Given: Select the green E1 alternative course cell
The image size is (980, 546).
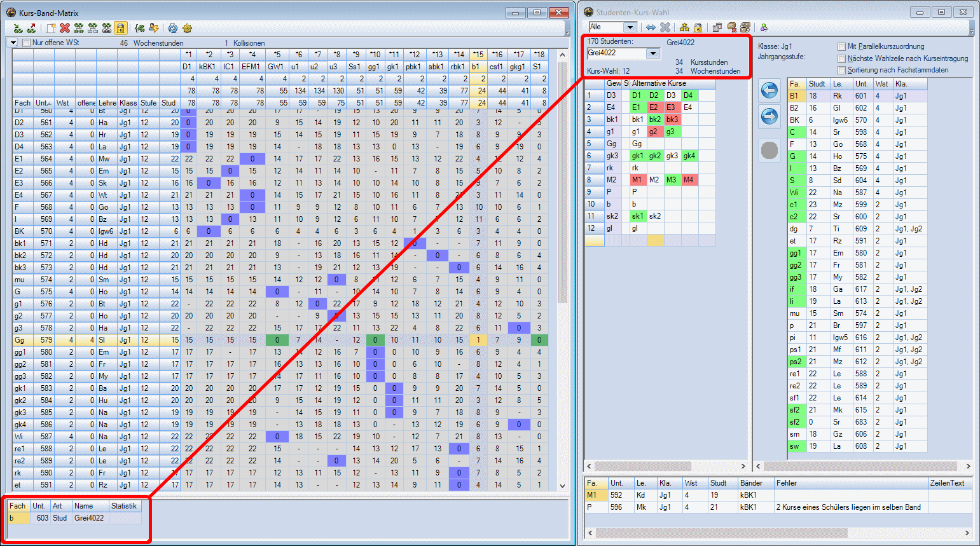Looking at the screenshot, I should tap(637, 107).
